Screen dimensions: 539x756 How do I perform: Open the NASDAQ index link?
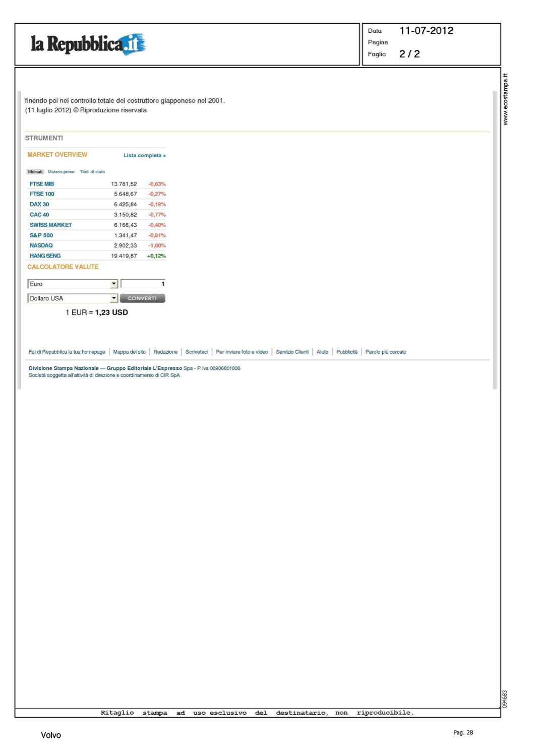pyautogui.click(x=41, y=246)
